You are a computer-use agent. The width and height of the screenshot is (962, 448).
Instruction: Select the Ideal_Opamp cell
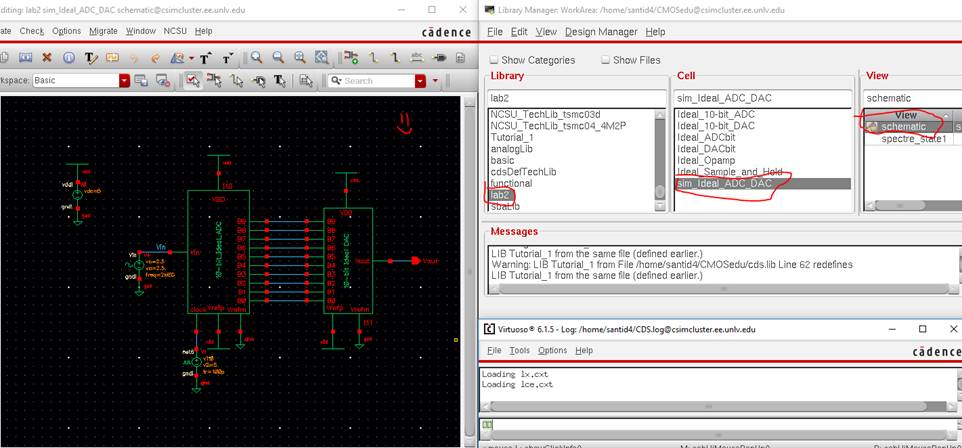pos(705,160)
